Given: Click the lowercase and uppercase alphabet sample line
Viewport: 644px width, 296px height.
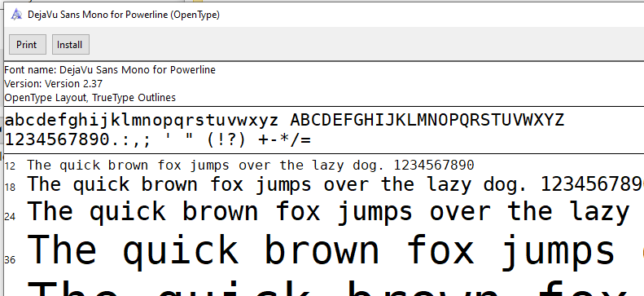Looking at the screenshot, I should pos(284,121).
